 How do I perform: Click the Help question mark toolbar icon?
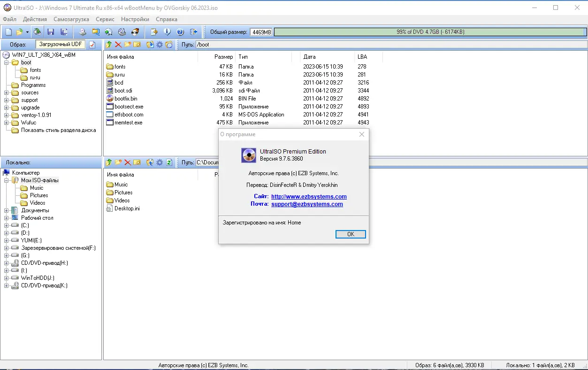coord(180,31)
